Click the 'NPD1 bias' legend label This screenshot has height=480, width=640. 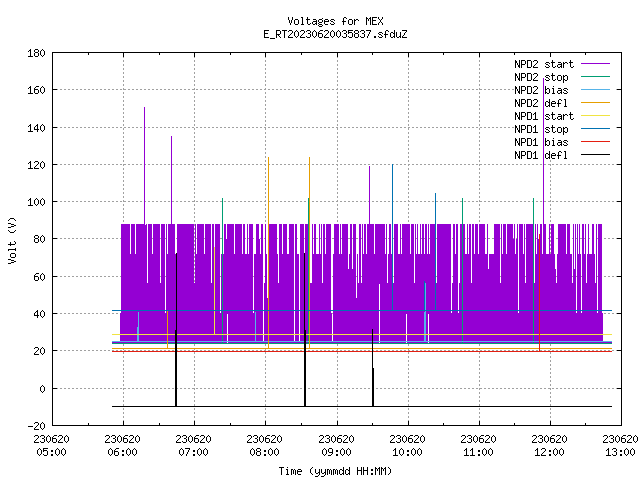tap(541, 142)
